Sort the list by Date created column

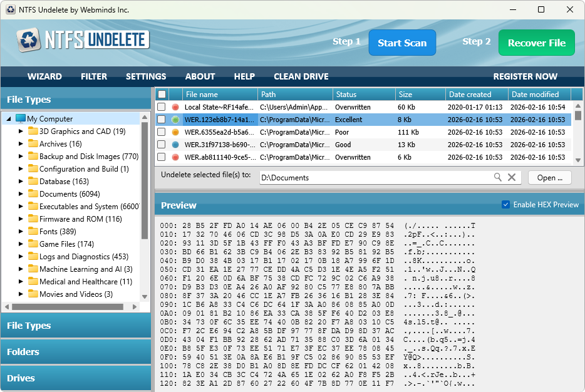point(477,95)
